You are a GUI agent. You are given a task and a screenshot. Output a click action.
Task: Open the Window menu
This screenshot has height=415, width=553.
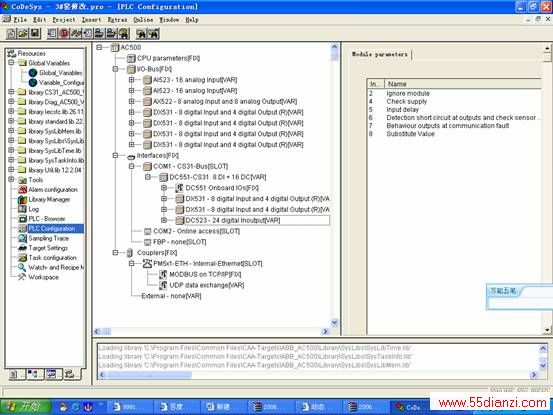pyautogui.click(x=169, y=20)
